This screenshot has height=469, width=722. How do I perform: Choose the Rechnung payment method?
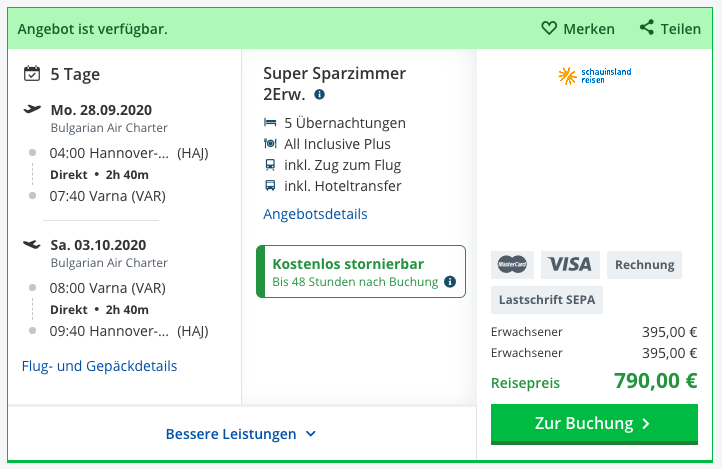point(644,265)
